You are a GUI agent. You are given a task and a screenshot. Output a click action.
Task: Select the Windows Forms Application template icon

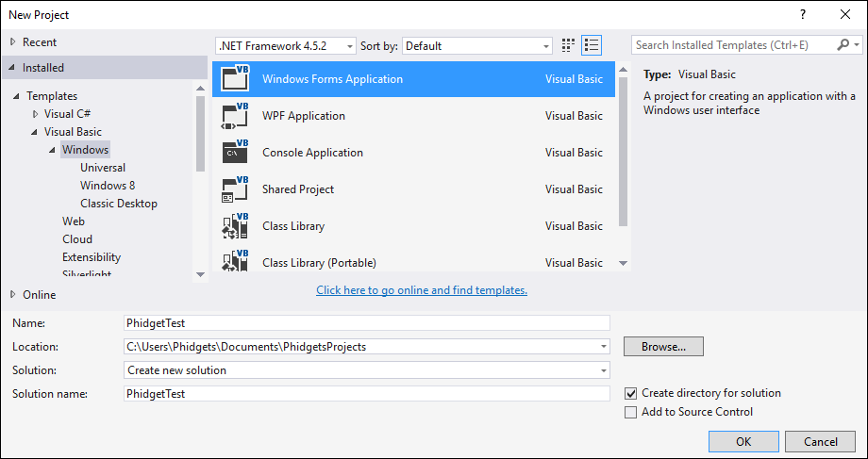pos(236,78)
